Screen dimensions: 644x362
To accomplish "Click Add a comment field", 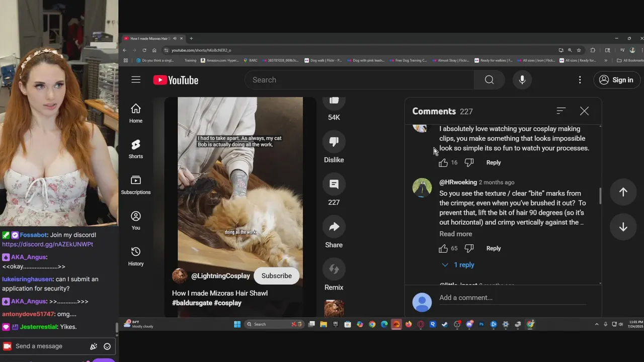I will coord(512,298).
